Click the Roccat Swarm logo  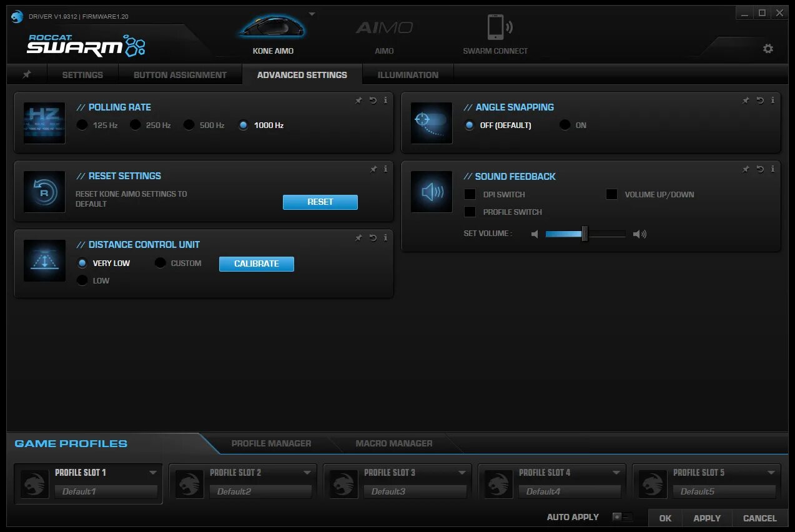point(86,44)
